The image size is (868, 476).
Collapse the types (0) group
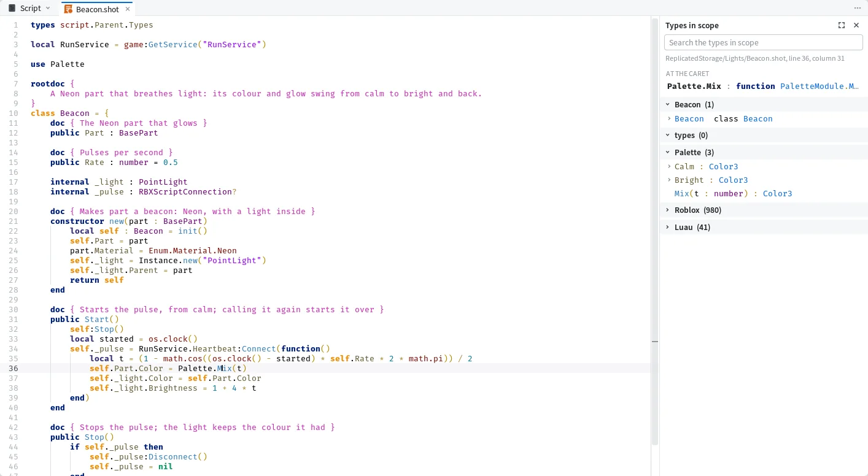(668, 135)
